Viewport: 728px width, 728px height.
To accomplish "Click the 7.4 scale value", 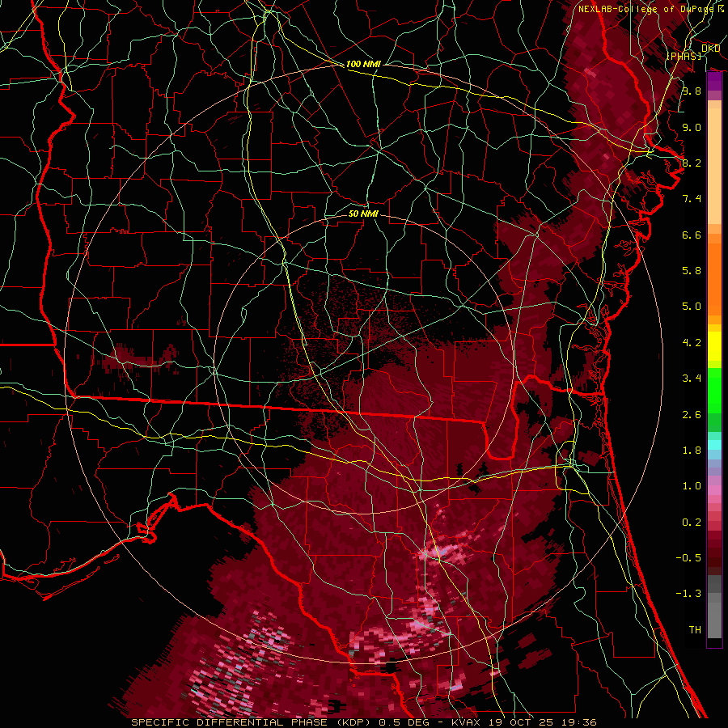I will point(692,199).
